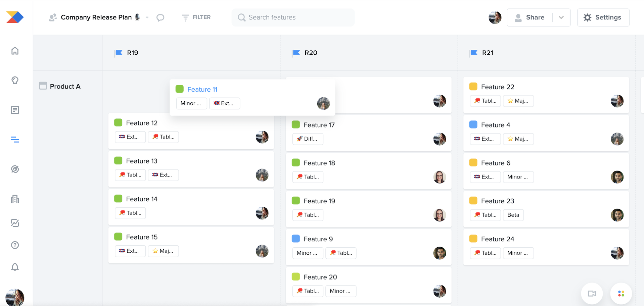
Task: Expand the Share dropdown chevron
Action: (561, 17)
